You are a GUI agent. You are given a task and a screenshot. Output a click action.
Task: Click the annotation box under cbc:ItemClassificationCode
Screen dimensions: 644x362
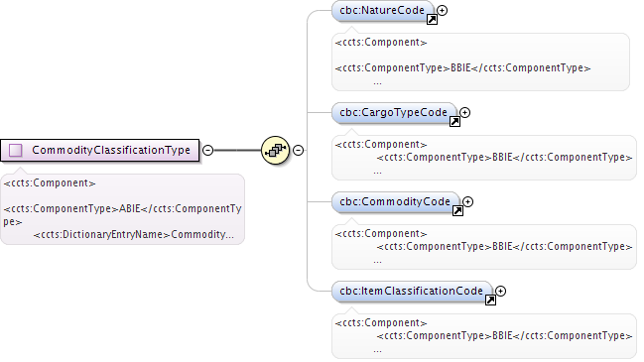[484, 336]
